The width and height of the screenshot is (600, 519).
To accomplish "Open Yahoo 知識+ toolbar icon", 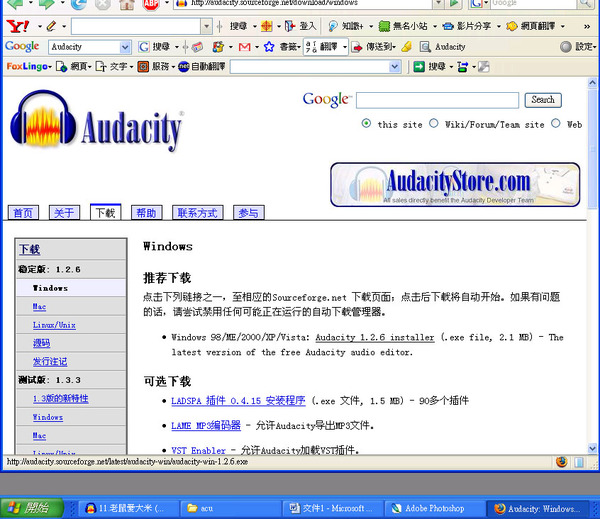I will point(333,26).
